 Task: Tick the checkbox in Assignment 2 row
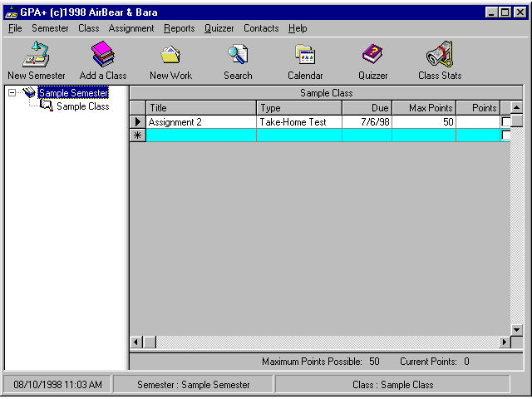(506, 122)
